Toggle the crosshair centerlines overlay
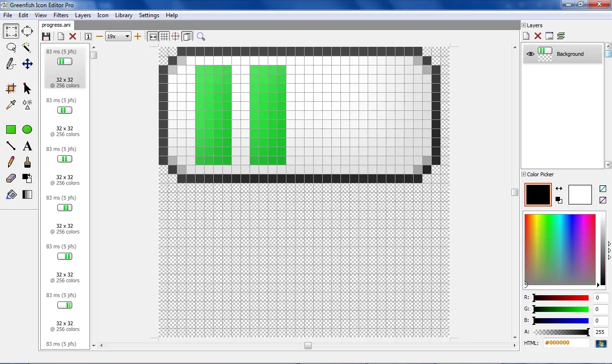The height and width of the screenshot is (364, 612). [176, 36]
